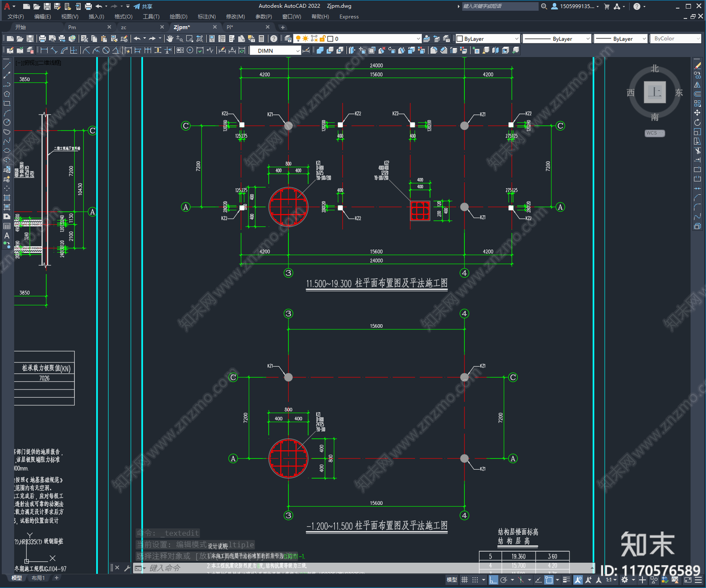Open the QuickCalc calculator icon
The image size is (706, 588).
click(261, 39)
